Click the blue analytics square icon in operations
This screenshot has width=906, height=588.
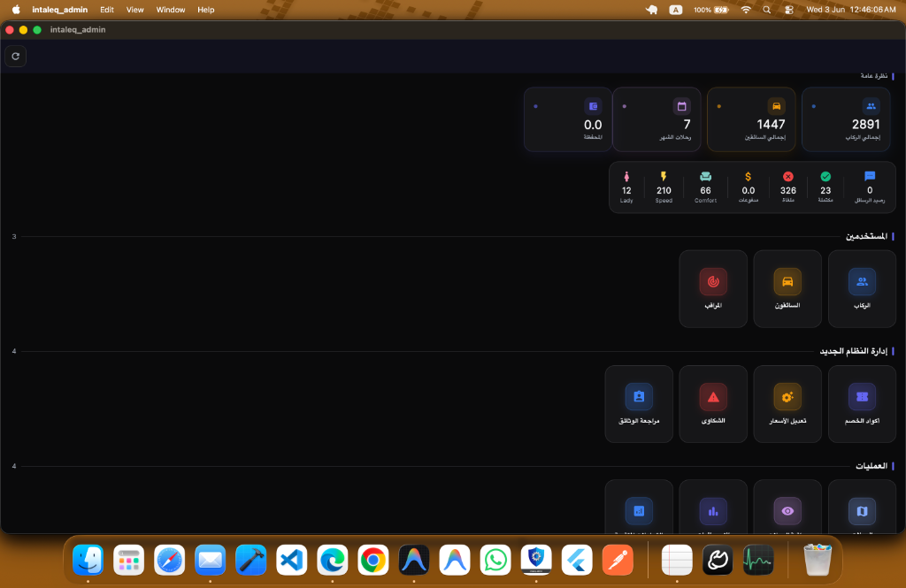click(x=639, y=511)
